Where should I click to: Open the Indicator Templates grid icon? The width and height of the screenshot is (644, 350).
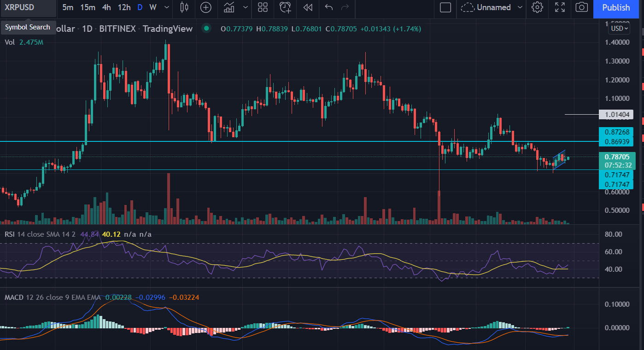[x=263, y=7]
